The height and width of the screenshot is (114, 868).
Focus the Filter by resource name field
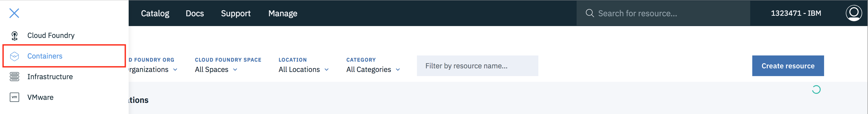click(477, 66)
